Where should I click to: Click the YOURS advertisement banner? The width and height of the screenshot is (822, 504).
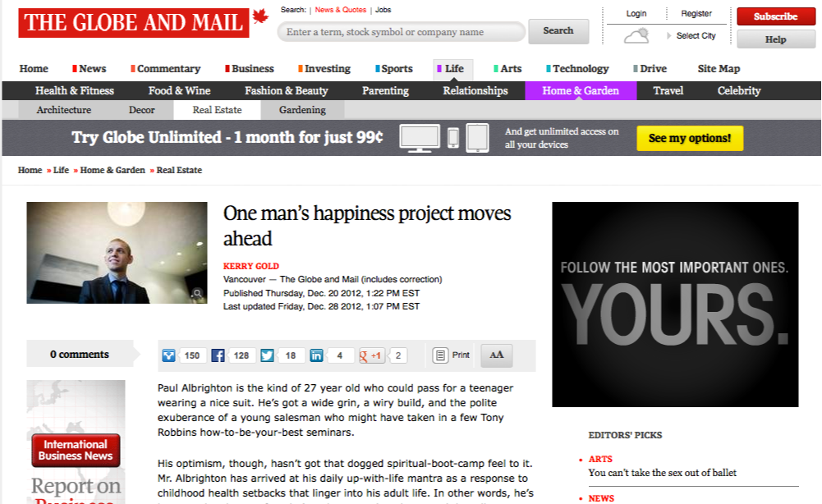[675, 305]
